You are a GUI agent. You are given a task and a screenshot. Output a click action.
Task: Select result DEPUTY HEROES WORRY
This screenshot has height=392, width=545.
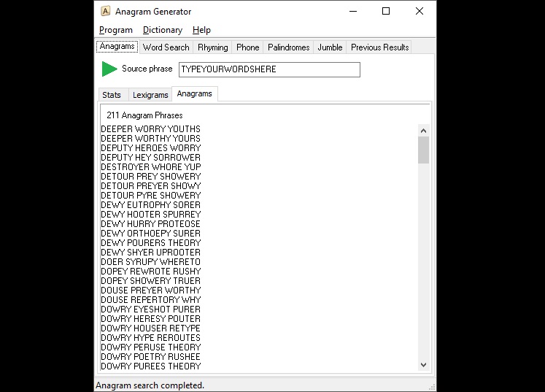point(150,148)
